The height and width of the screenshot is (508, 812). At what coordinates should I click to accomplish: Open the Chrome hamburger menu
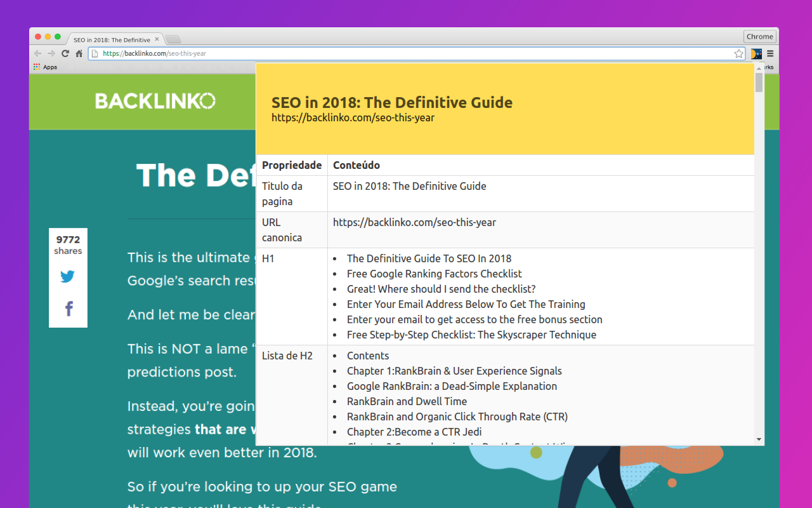770,54
